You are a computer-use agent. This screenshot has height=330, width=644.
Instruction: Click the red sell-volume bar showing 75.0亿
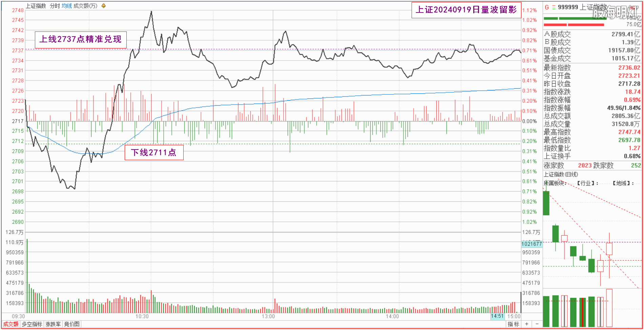point(574,25)
